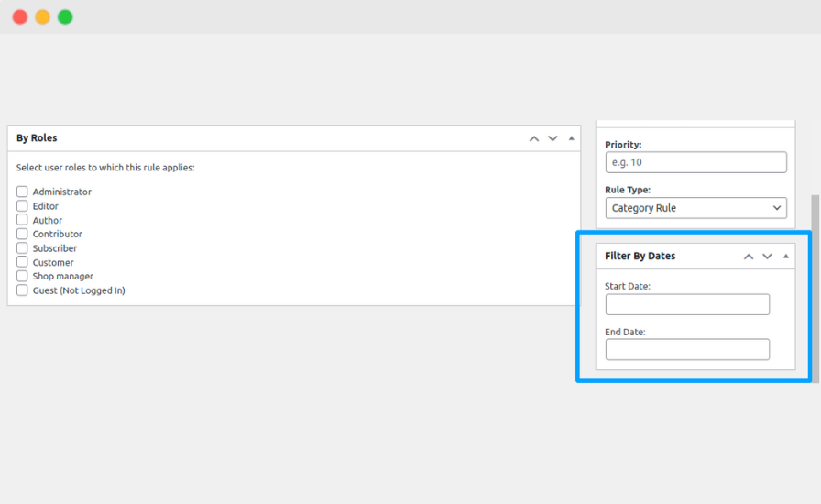
Task: Move Filter By Dates panel down
Action: pos(767,257)
